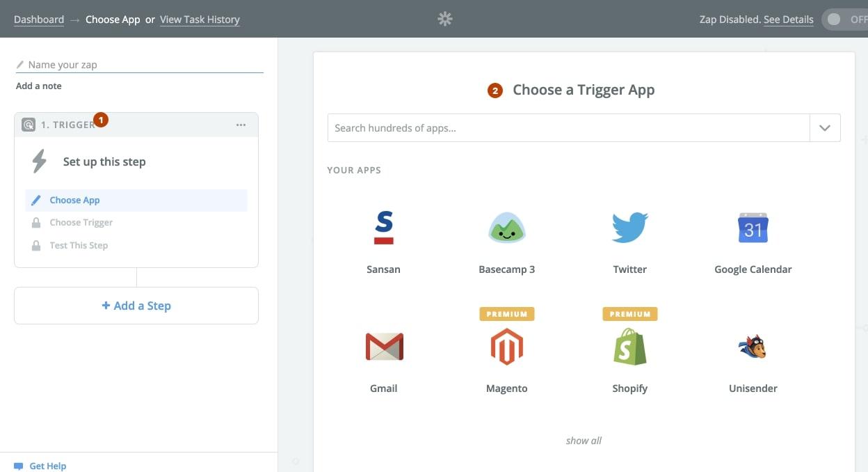Focus the Name your zap field
The height and width of the screenshot is (472, 868).
point(140,65)
